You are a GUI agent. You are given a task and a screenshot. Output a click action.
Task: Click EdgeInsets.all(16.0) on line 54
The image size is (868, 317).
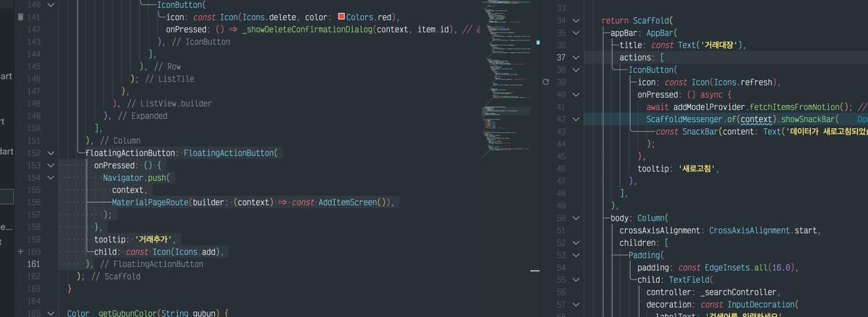pos(749,267)
